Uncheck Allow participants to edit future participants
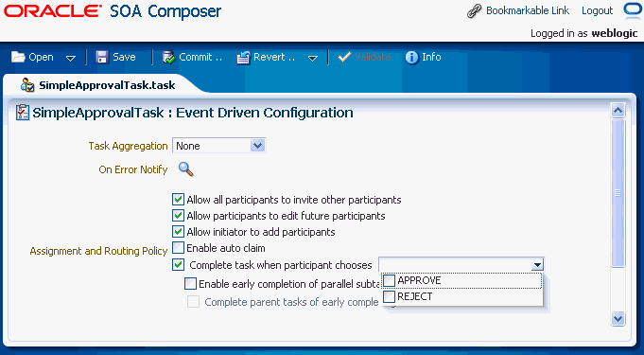This screenshot has height=355, width=644. click(x=178, y=216)
